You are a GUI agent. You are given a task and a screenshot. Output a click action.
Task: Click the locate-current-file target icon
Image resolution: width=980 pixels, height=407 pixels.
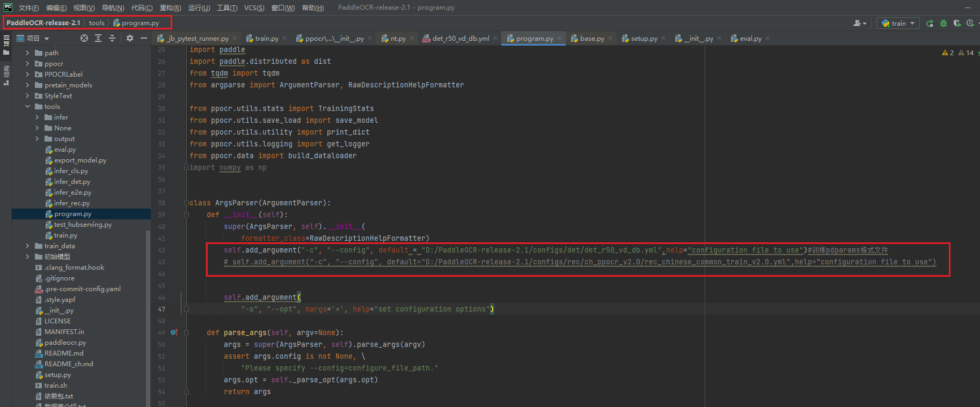point(84,38)
